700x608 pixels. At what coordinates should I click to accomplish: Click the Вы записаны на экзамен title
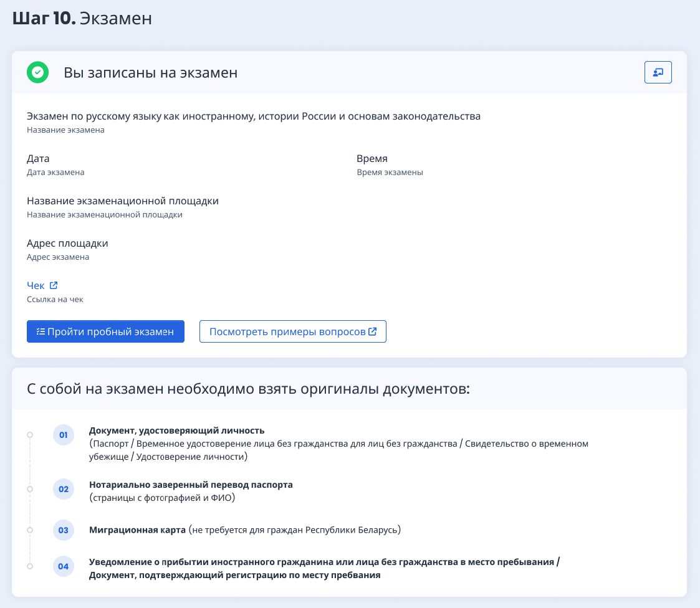click(150, 73)
